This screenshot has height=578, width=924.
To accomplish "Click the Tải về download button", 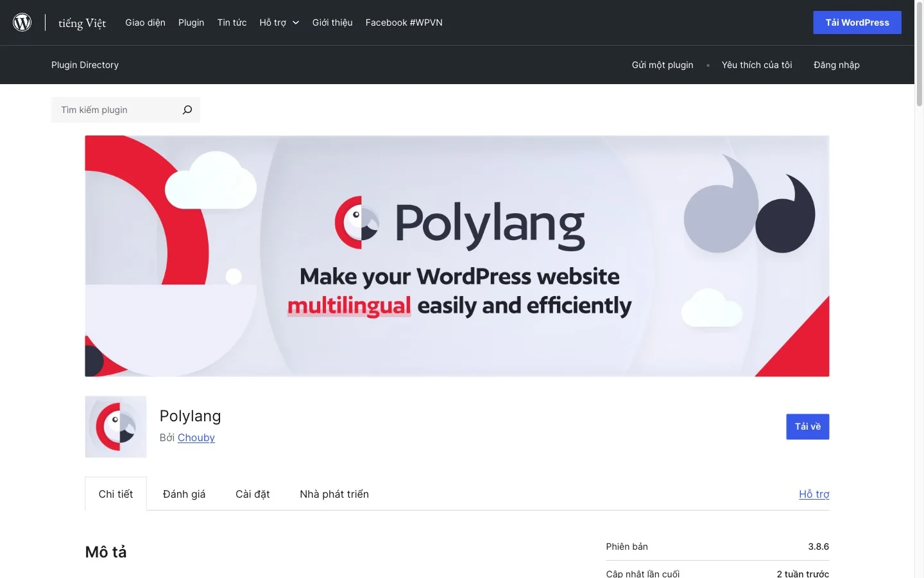I will [x=808, y=426].
